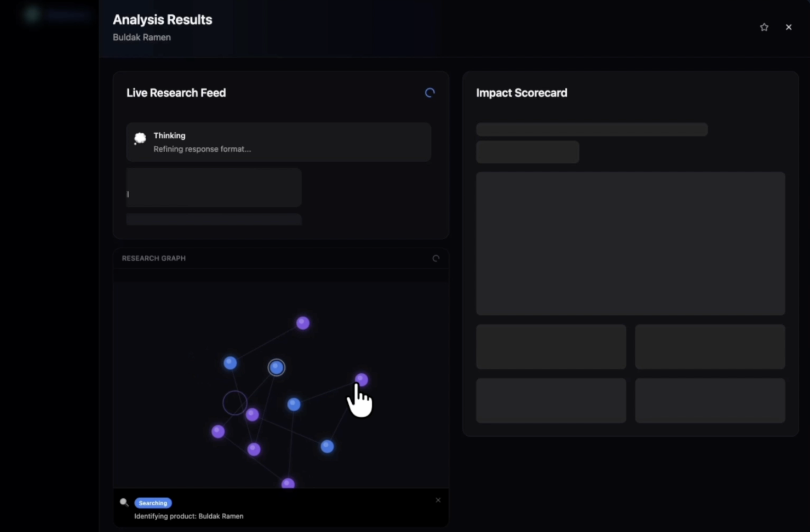Click the blue Searching badge

153,503
